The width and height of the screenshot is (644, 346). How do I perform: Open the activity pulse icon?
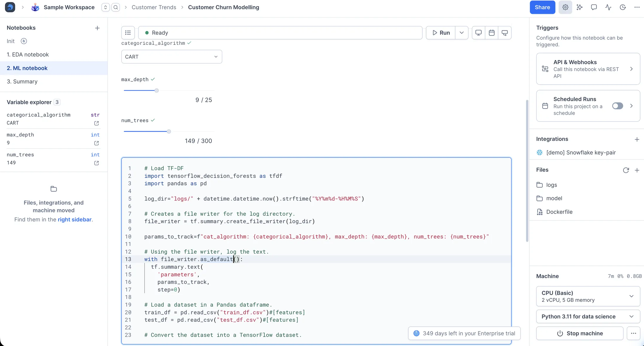(x=608, y=7)
